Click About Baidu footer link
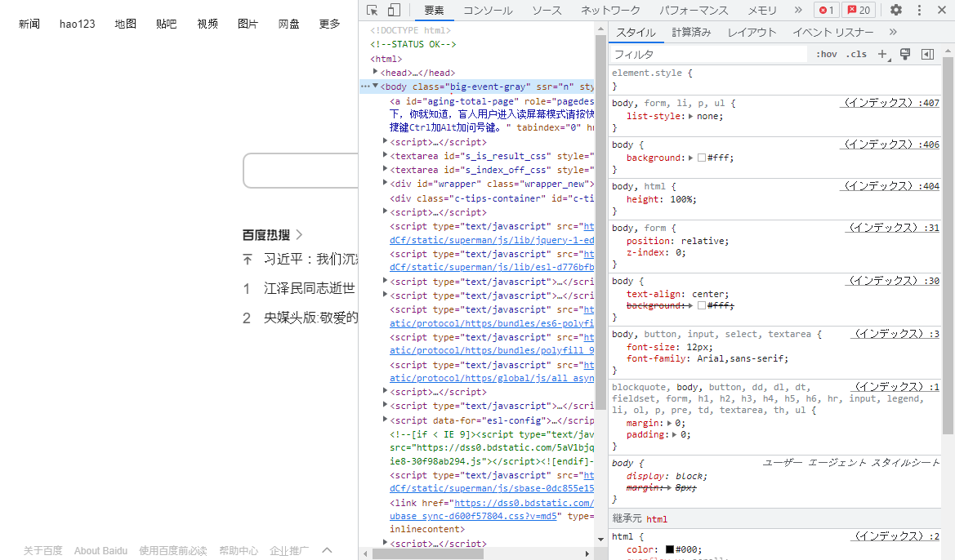This screenshot has height=560, width=955. [x=100, y=551]
